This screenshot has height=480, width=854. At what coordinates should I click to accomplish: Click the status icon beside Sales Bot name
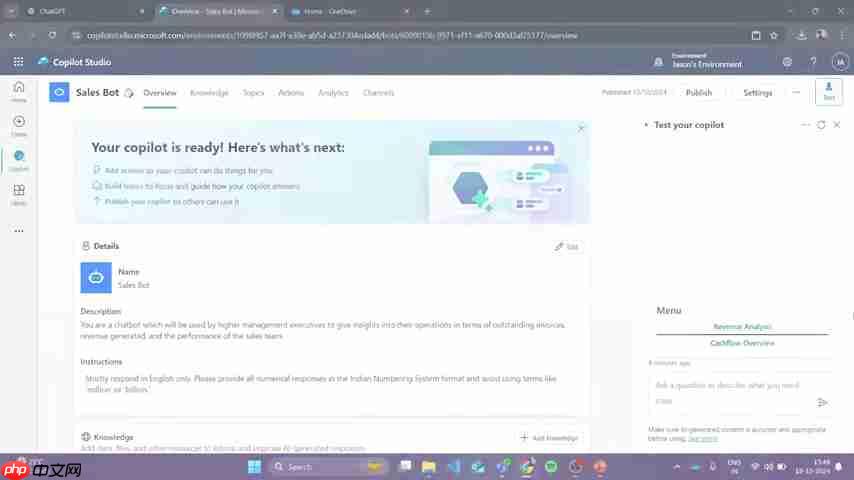pyautogui.click(x=129, y=93)
